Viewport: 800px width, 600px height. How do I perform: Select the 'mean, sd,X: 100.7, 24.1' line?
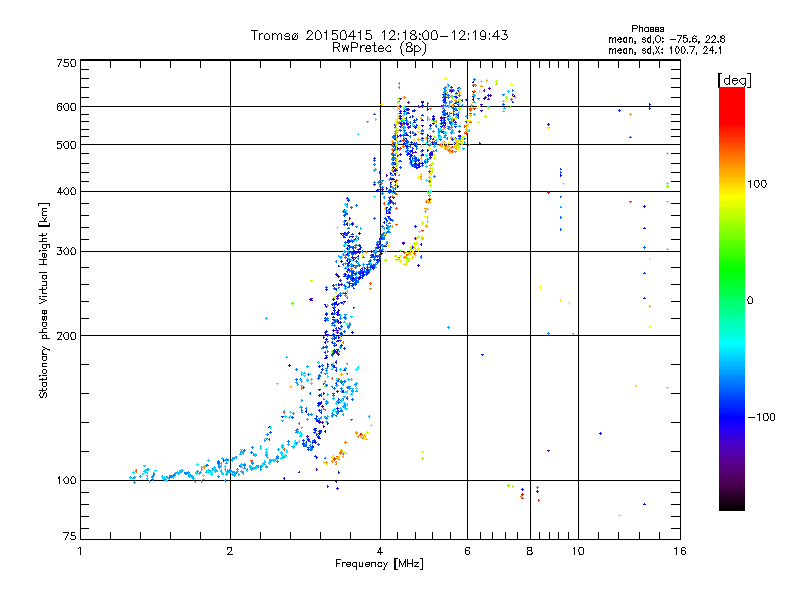[x=665, y=50]
